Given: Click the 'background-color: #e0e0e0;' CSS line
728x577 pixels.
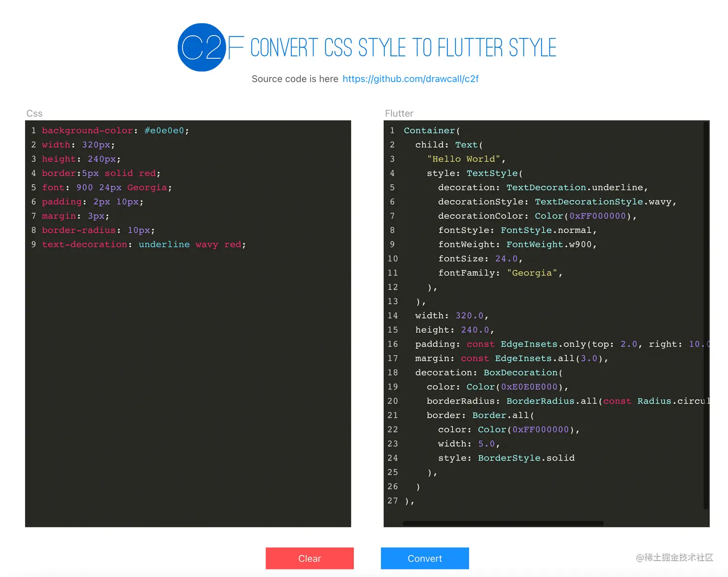Looking at the screenshot, I should [x=115, y=131].
